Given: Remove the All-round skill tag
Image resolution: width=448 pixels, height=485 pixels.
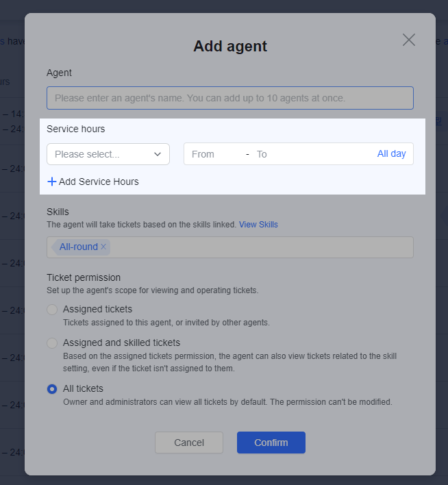Looking at the screenshot, I should [x=103, y=247].
